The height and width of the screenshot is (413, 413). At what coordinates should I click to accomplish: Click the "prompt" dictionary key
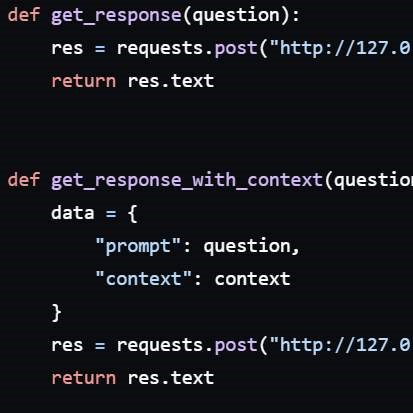pyautogui.click(x=138, y=247)
